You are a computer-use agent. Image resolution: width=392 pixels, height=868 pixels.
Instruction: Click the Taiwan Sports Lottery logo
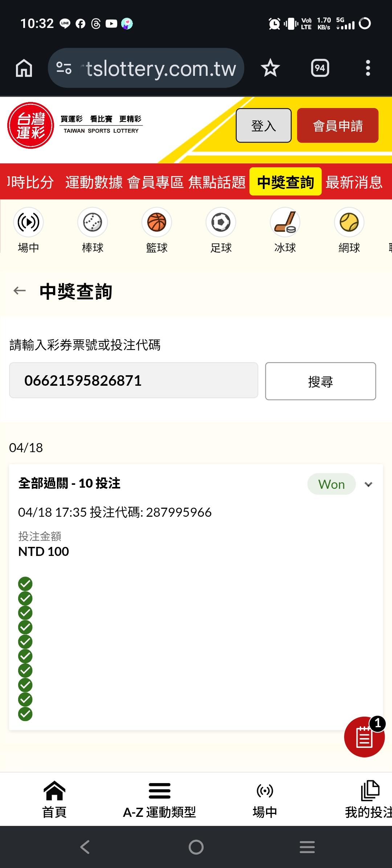31,126
